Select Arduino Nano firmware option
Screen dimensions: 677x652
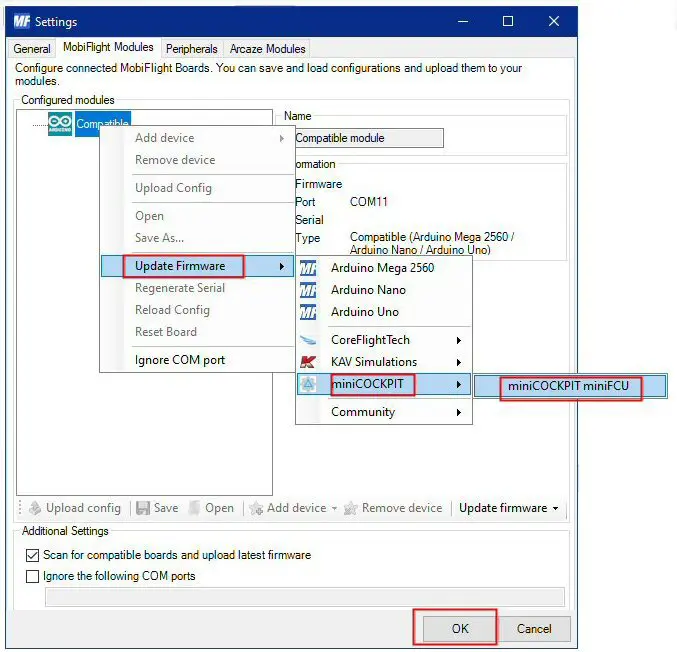tap(383, 290)
